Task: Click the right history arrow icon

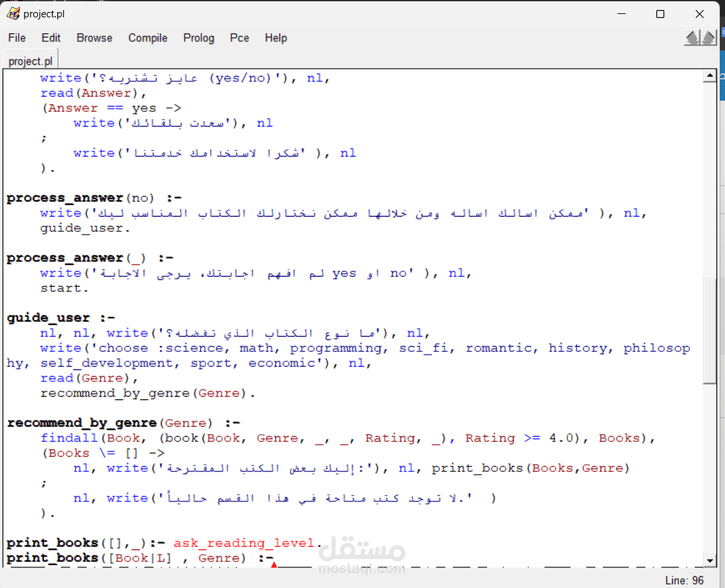Action: pos(708,38)
